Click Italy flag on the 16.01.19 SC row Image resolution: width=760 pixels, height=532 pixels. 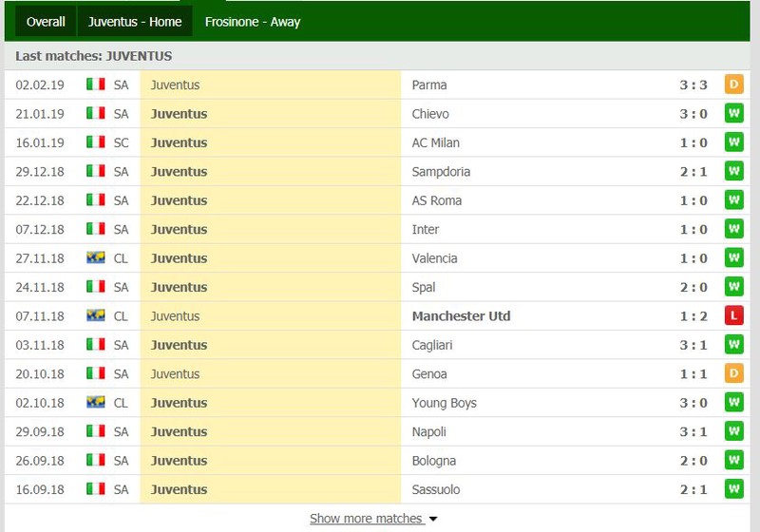[96, 142]
